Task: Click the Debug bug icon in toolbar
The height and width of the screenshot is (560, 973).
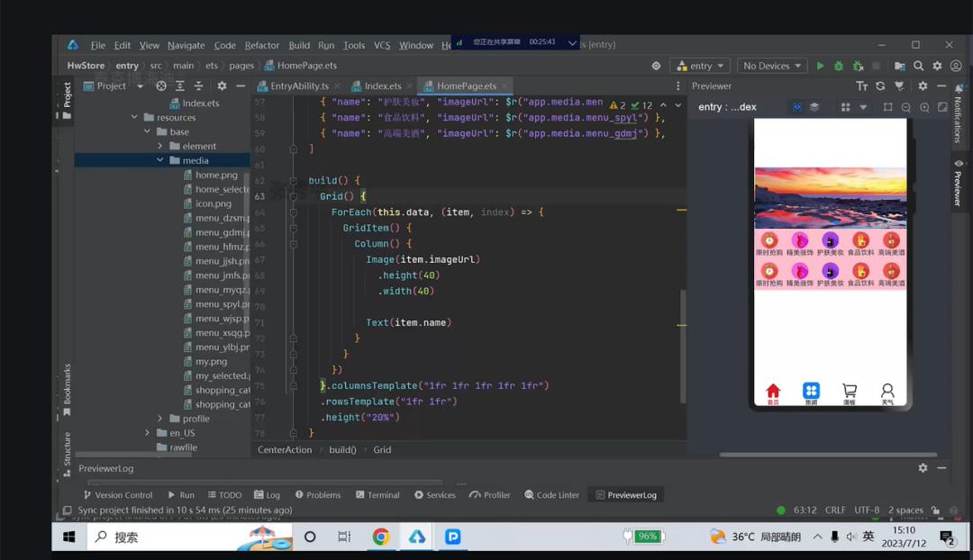Action: (839, 66)
